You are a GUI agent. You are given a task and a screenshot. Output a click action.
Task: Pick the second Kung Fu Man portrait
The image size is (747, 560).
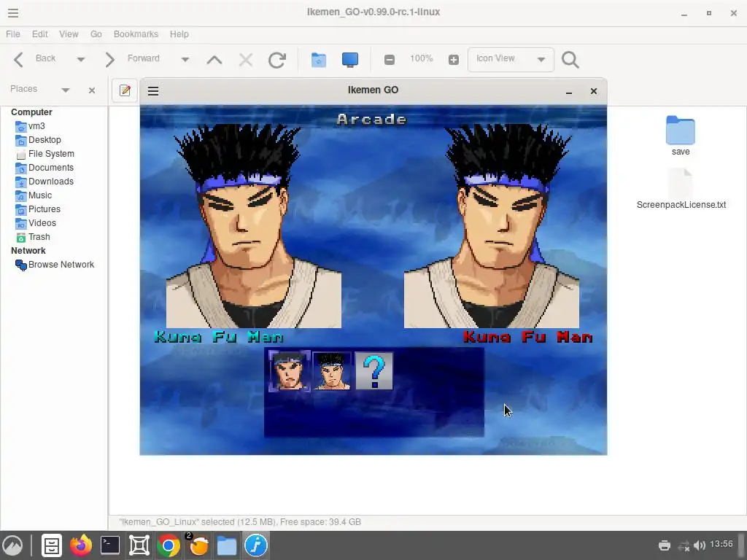click(x=332, y=371)
